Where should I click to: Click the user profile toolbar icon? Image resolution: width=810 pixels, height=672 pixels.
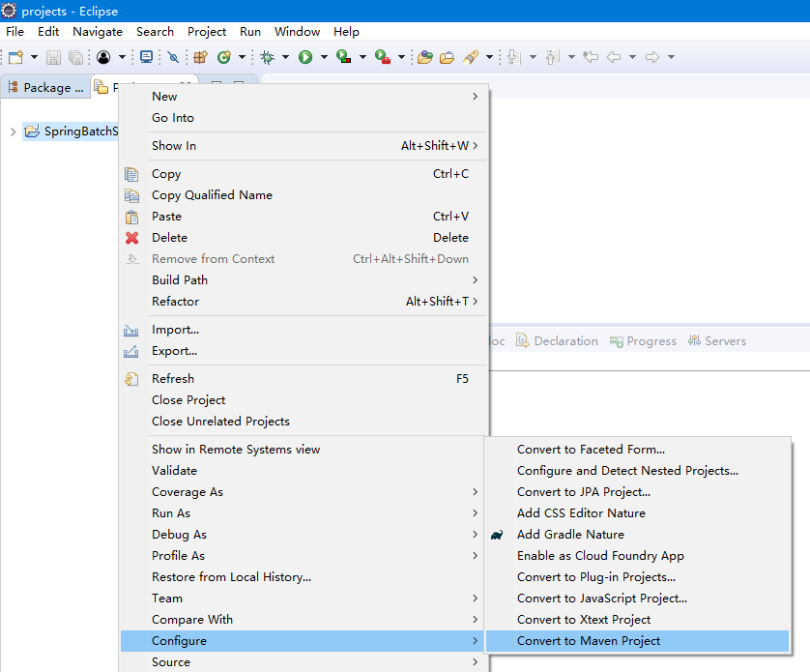click(103, 57)
